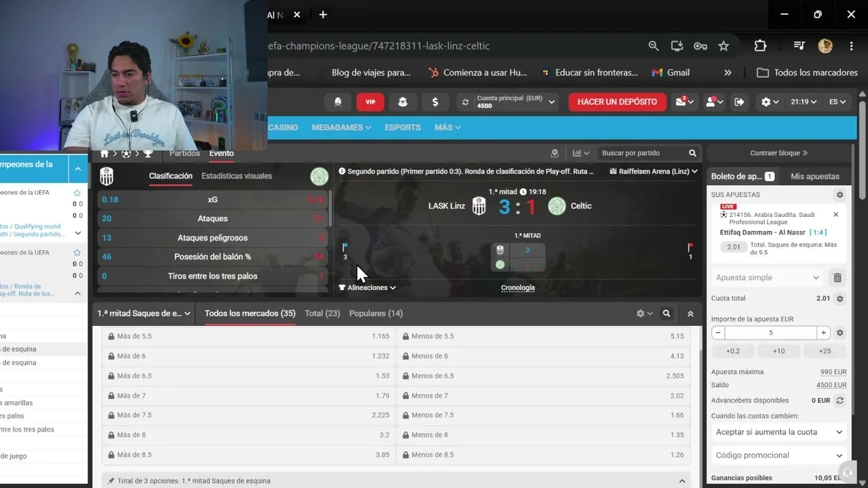Increase stake with the plus stepper
The width and height of the screenshot is (868, 488).
tap(823, 333)
